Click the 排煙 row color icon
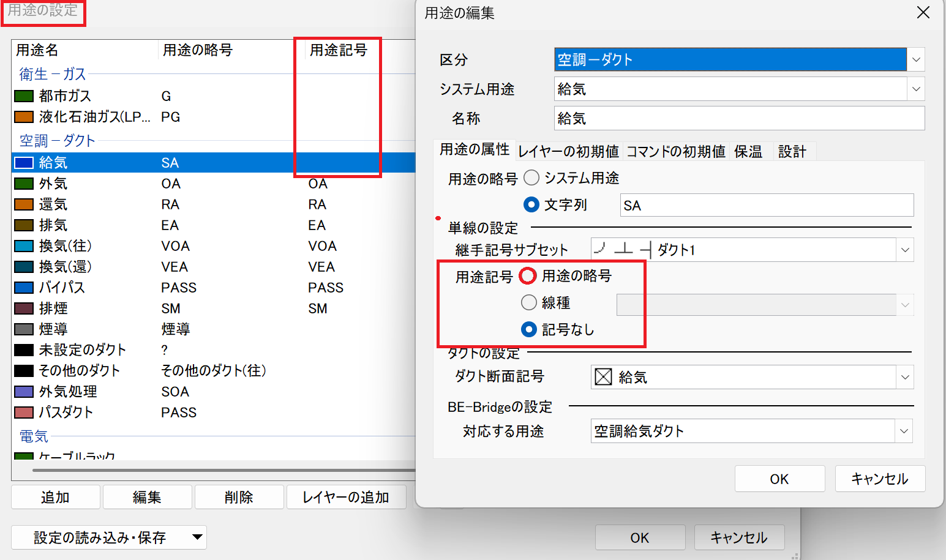Viewport: 946px width, 560px height. [x=24, y=308]
